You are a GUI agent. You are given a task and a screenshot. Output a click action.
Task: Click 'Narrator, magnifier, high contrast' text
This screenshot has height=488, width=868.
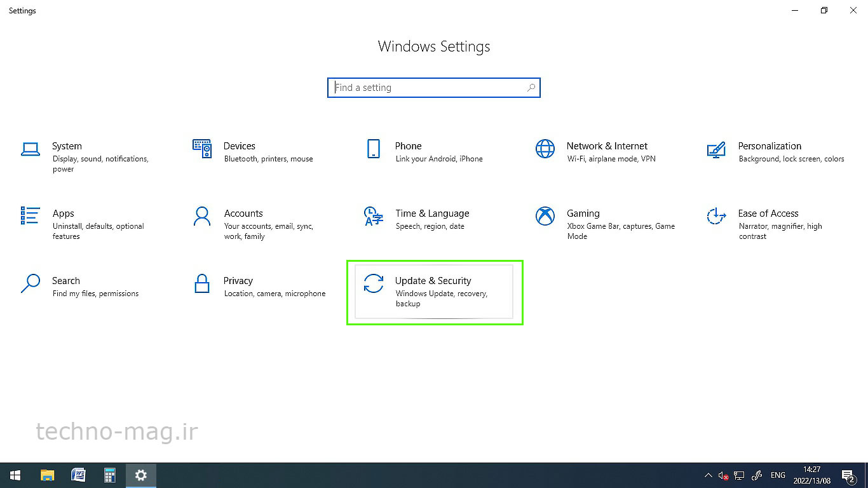[x=780, y=231]
